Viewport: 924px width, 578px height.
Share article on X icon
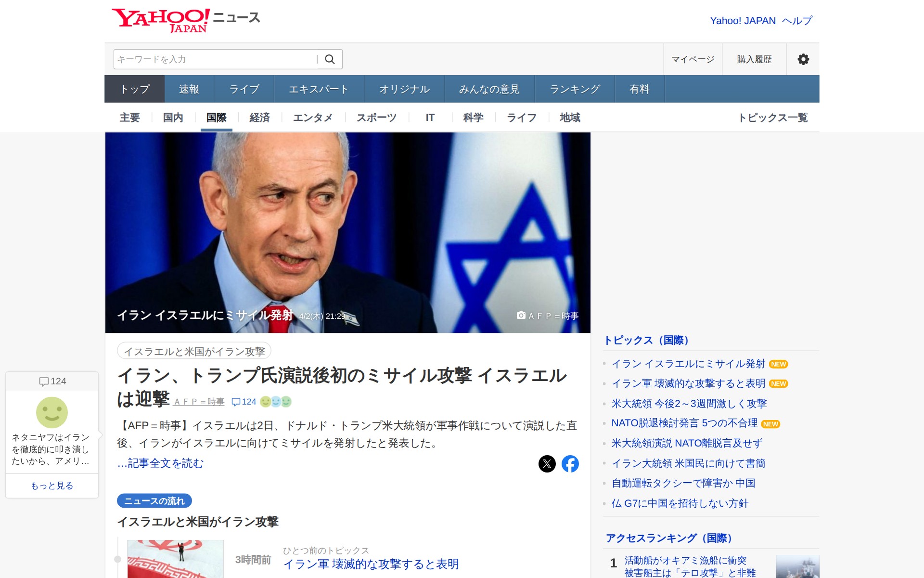[x=547, y=464]
